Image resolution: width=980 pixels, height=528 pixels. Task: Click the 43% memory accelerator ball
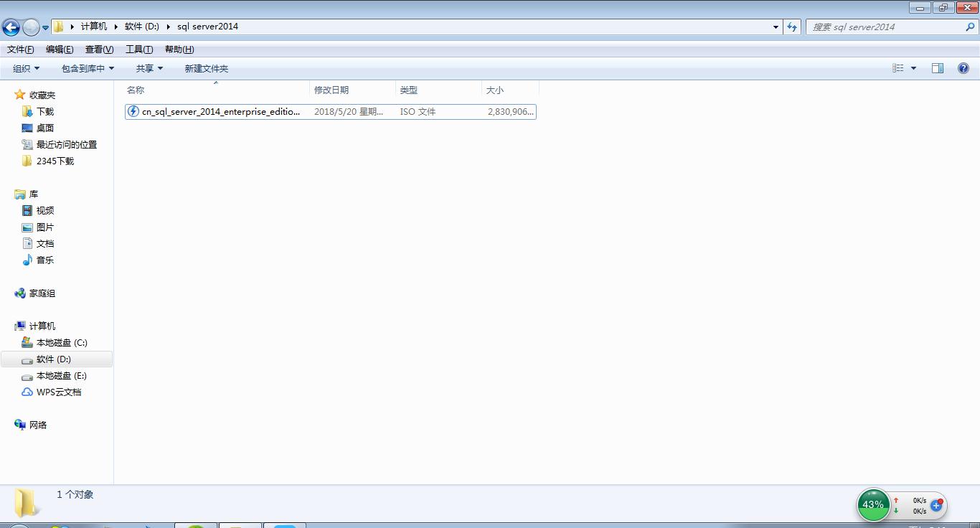coord(873,505)
